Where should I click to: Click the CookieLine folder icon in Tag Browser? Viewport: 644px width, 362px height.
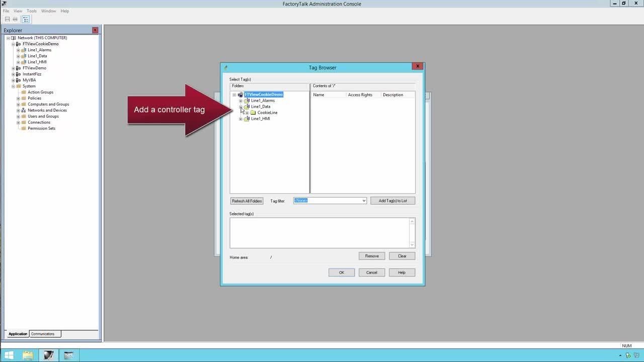click(253, 113)
